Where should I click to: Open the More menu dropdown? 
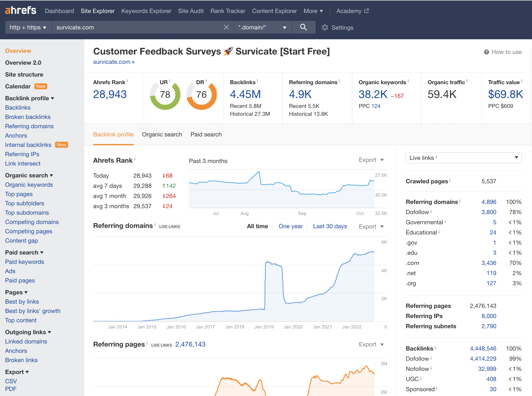click(x=313, y=11)
